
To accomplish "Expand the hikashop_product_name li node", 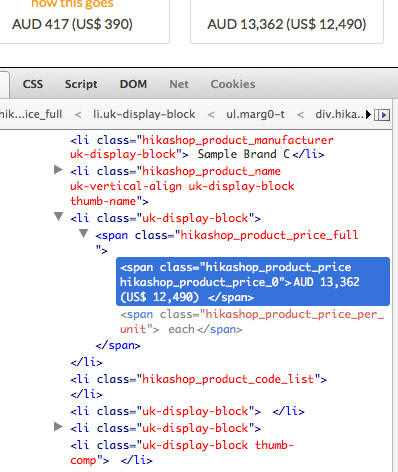I will coord(58,170).
